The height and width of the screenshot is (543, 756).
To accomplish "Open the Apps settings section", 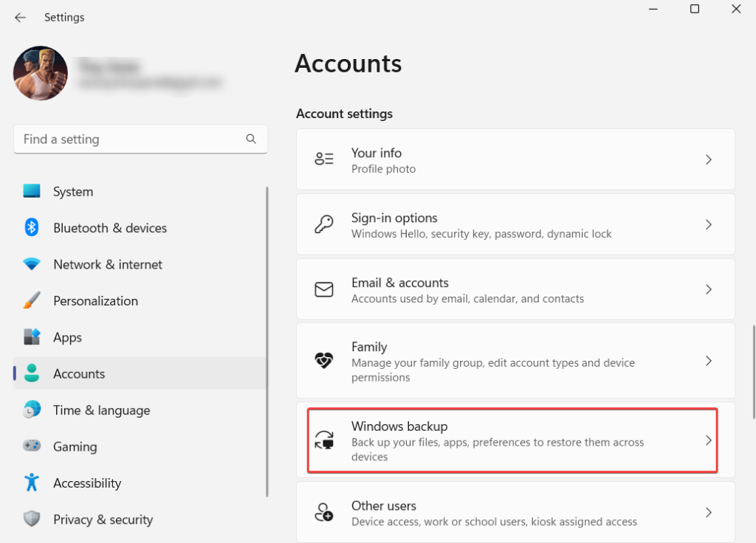I will coord(67,337).
